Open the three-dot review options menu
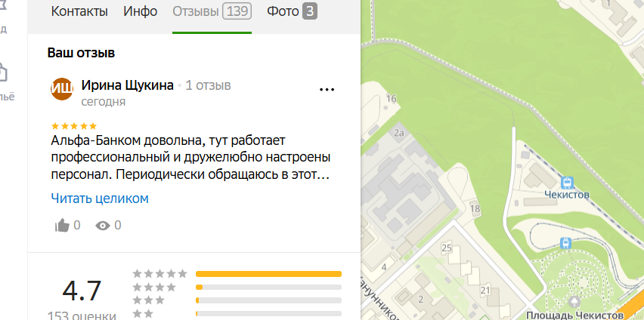Screen dimensions: 644x320 (327, 89)
